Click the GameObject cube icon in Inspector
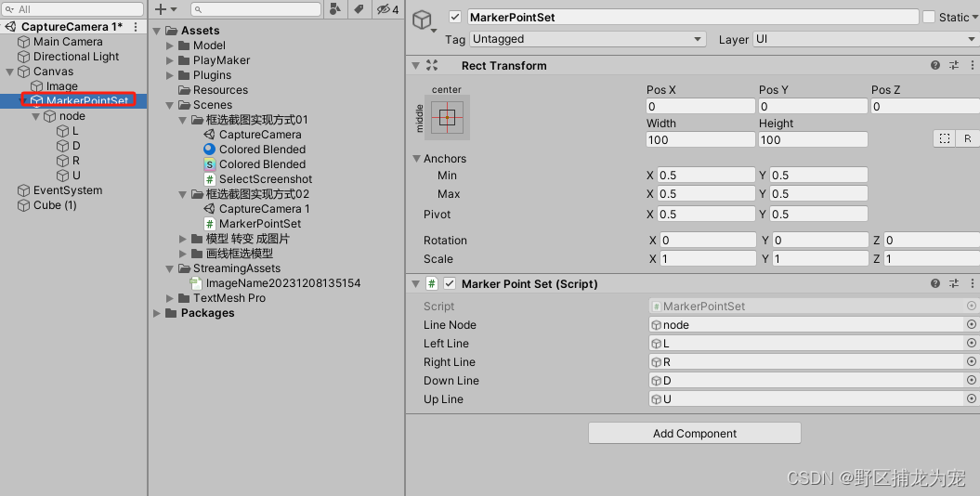 point(424,20)
